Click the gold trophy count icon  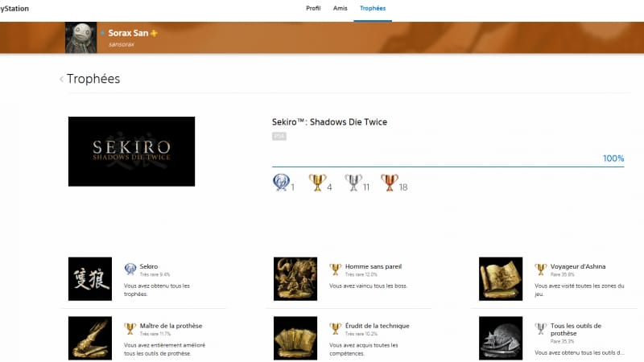point(317,183)
